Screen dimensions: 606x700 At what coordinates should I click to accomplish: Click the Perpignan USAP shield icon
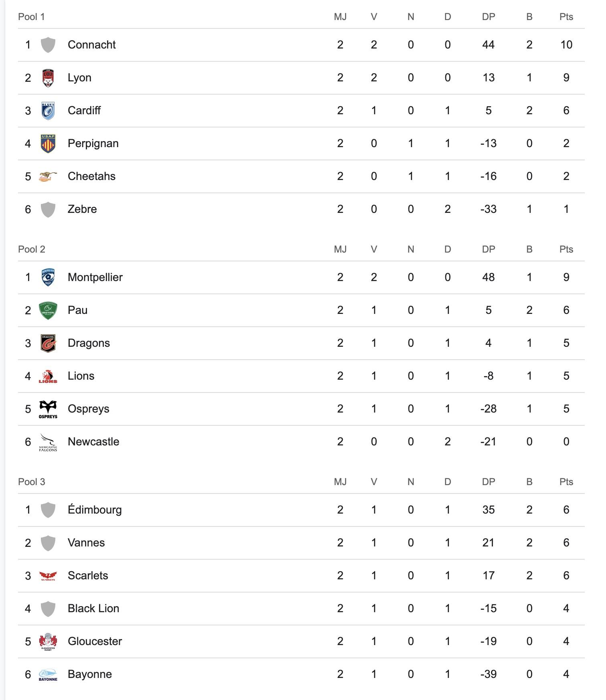coord(48,144)
